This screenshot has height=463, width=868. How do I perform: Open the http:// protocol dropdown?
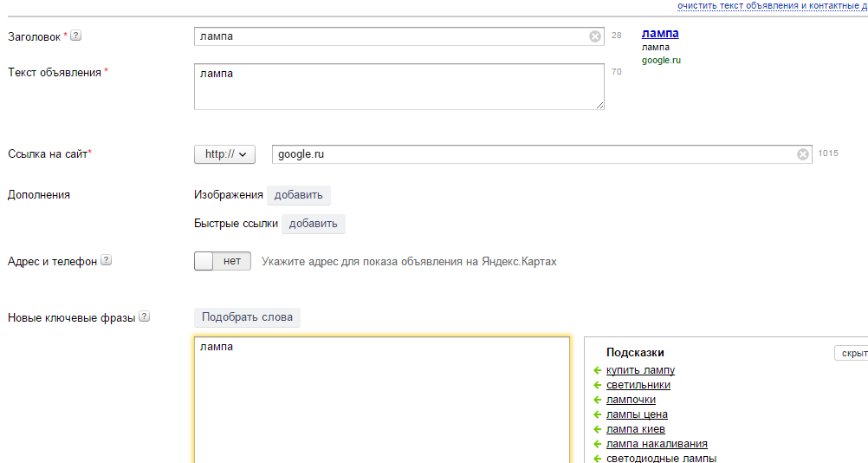tap(224, 154)
